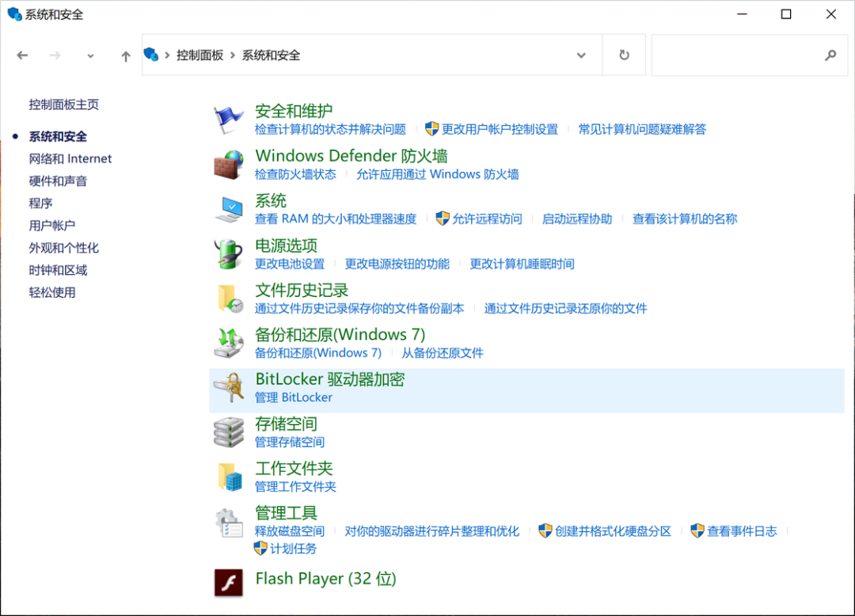855x616 pixels.
Task: Open the Windows Defender 防火墙 heading
Action: 351,156
